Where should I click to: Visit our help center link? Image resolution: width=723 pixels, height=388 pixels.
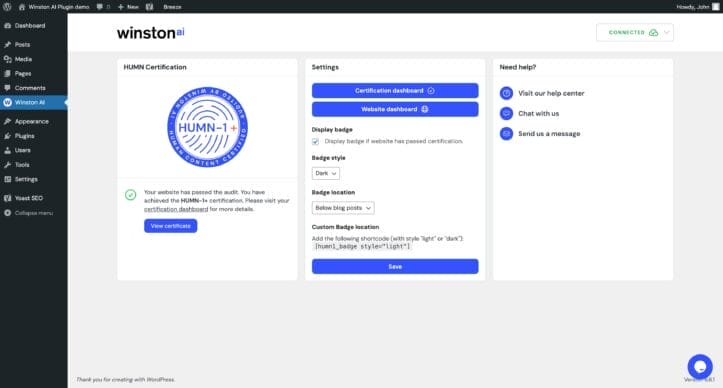[551, 93]
